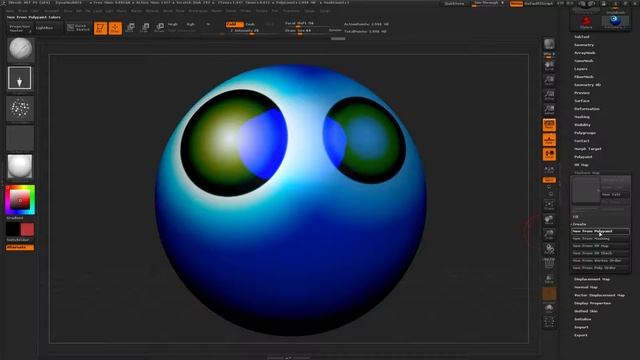The image size is (640, 360).
Task: Toggle the Floor grid
Action: click(x=549, y=140)
